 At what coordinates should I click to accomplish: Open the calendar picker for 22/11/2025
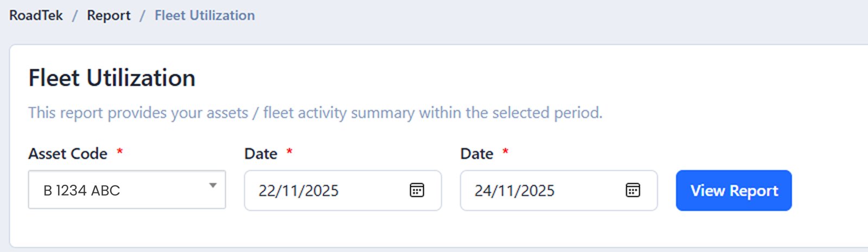pyautogui.click(x=417, y=190)
